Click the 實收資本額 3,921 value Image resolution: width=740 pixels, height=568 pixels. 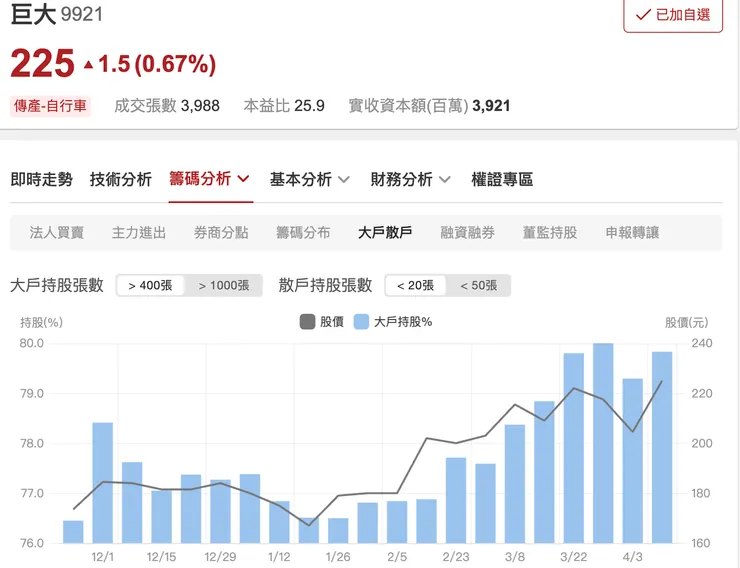coord(491,106)
